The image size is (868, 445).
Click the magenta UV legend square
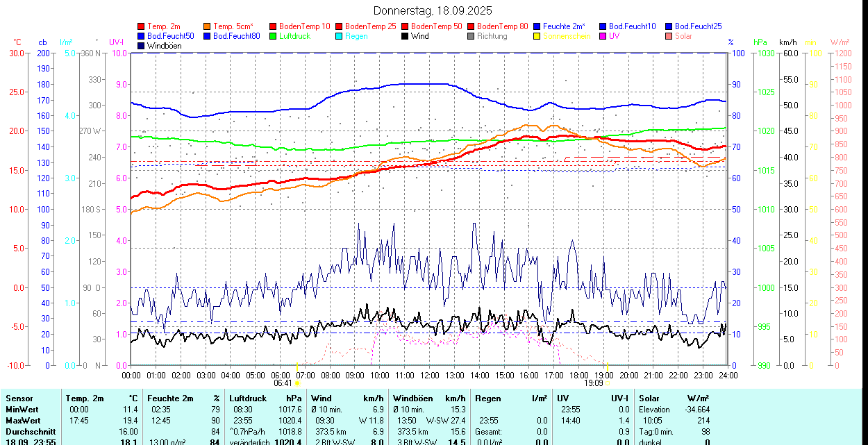tap(603, 36)
